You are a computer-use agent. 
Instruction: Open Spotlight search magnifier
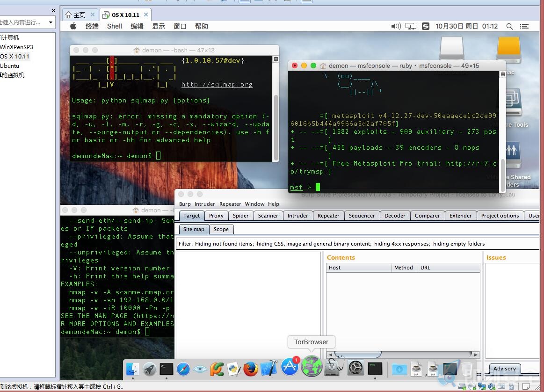point(509,26)
